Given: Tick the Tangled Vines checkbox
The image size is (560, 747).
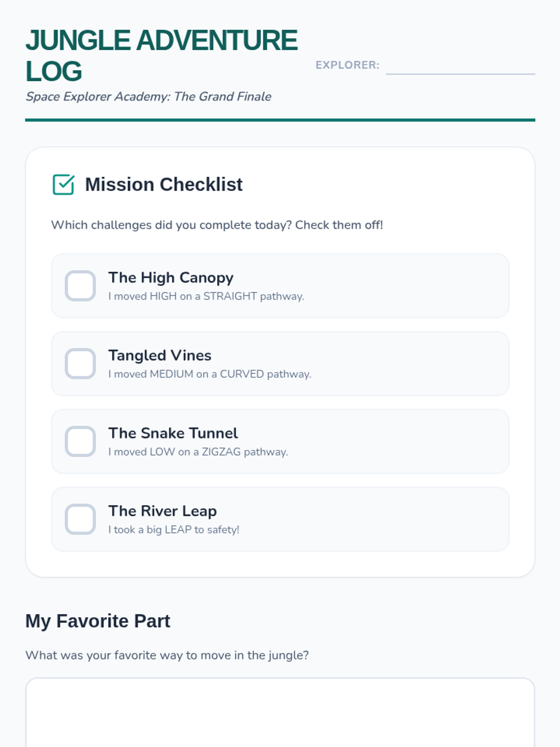Looking at the screenshot, I should click(80, 364).
